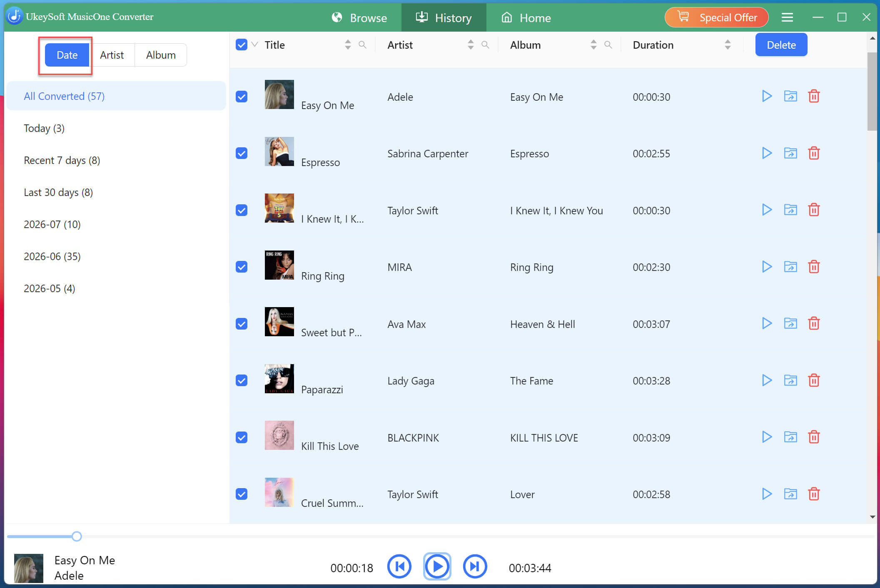Click the blue Delete button
Image resolution: width=880 pixels, height=588 pixels.
[781, 45]
